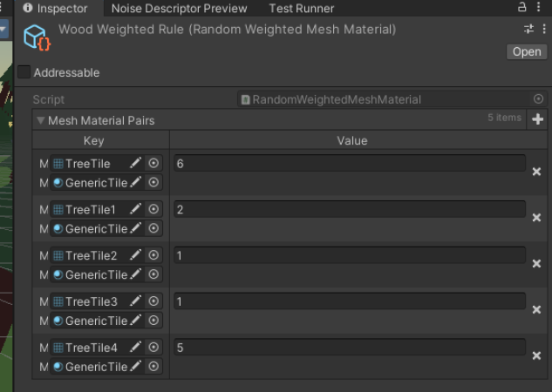
Task: Click the Inspector lock icon
Action: point(521,7)
